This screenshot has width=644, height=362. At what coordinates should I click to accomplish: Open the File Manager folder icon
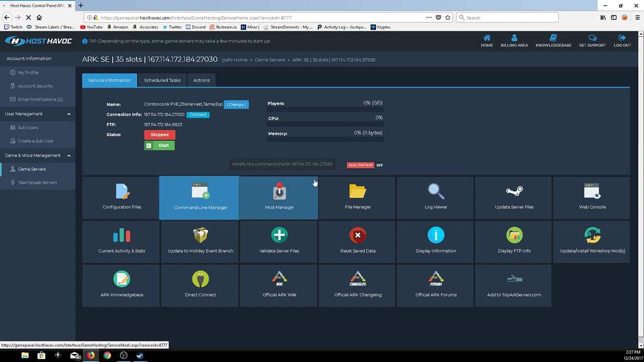[358, 192]
